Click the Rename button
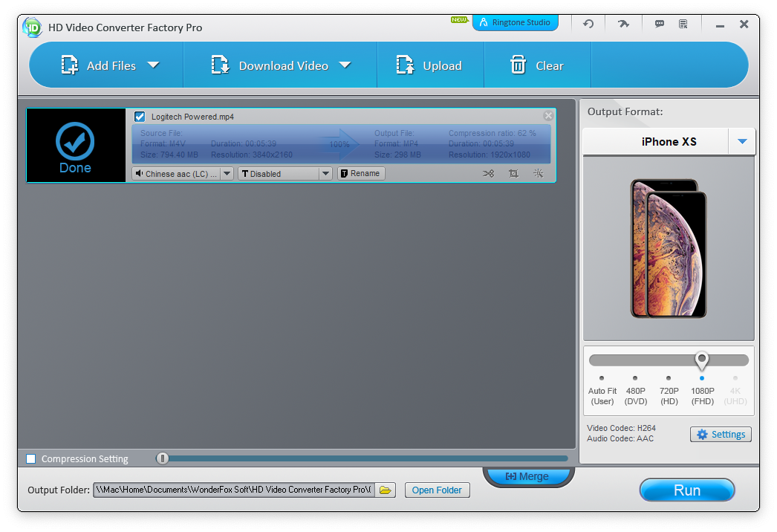This screenshot has width=777, height=532. (x=361, y=174)
